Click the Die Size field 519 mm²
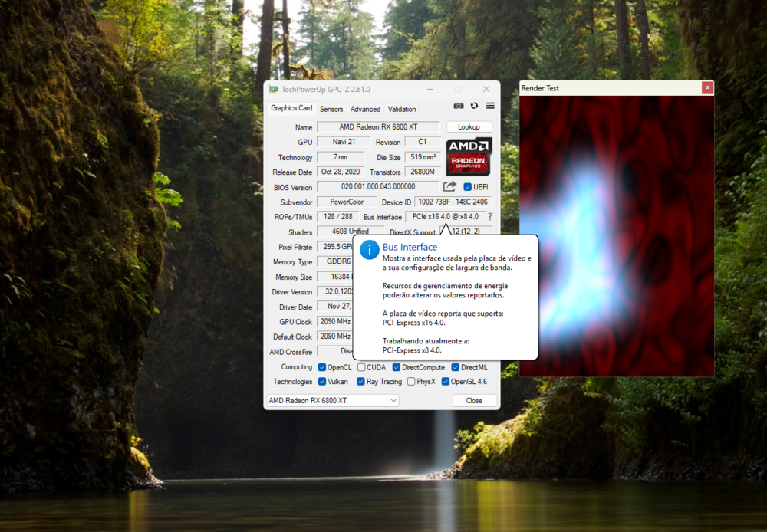767x532 pixels. (423, 157)
